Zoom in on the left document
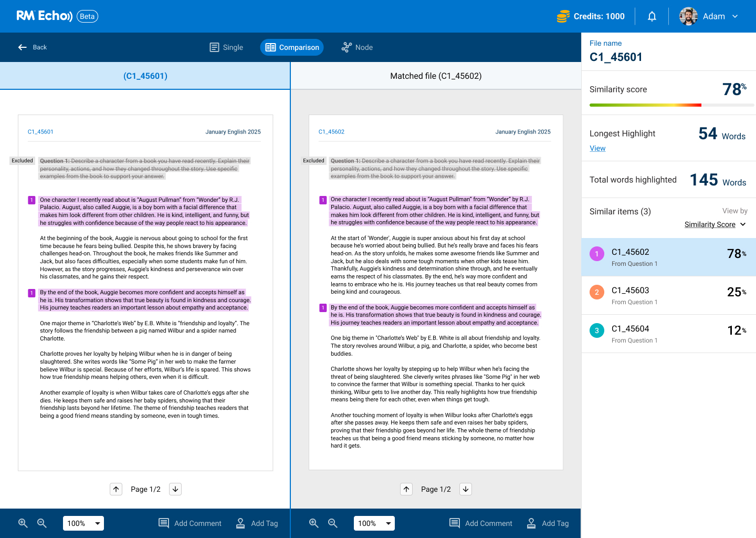The width and height of the screenshot is (756, 538). 23,523
